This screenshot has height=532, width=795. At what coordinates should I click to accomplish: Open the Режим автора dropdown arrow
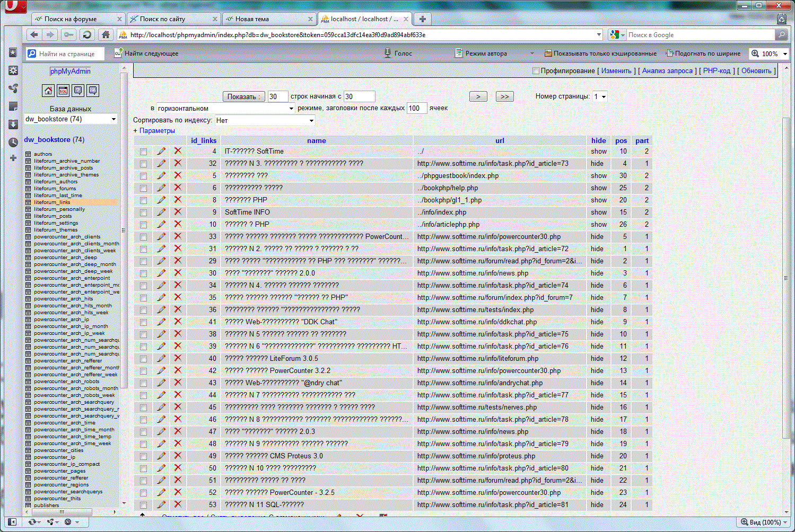(532, 54)
